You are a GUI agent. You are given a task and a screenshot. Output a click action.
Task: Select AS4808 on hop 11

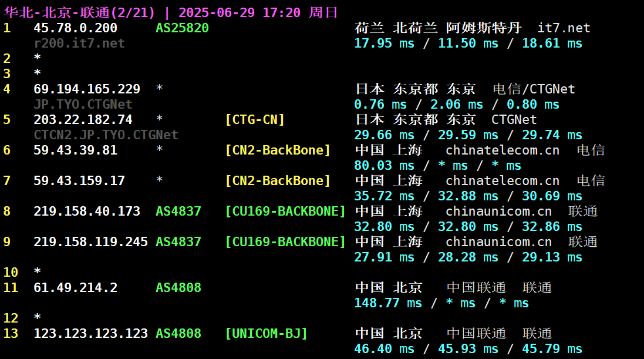(178, 287)
